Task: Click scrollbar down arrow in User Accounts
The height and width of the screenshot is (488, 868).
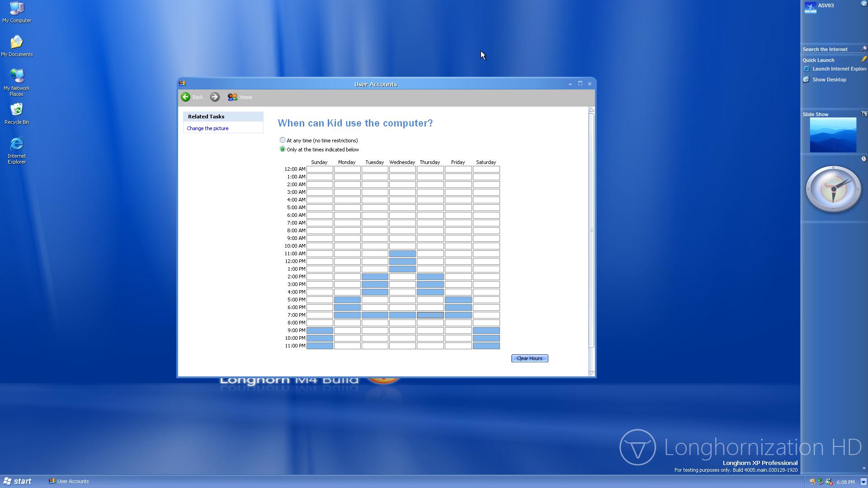Action: (591, 372)
